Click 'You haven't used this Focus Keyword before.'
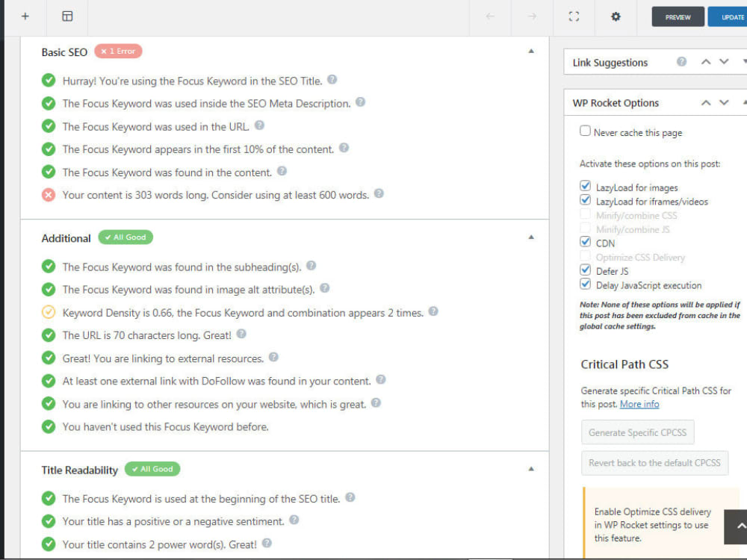Viewport: 747px width, 560px height. (x=165, y=427)
